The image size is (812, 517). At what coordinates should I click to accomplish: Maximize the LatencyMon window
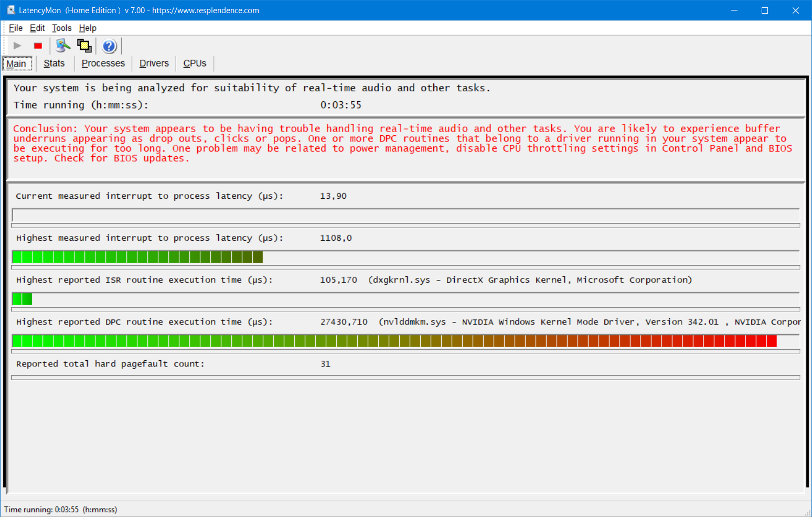tap(765, 10)
